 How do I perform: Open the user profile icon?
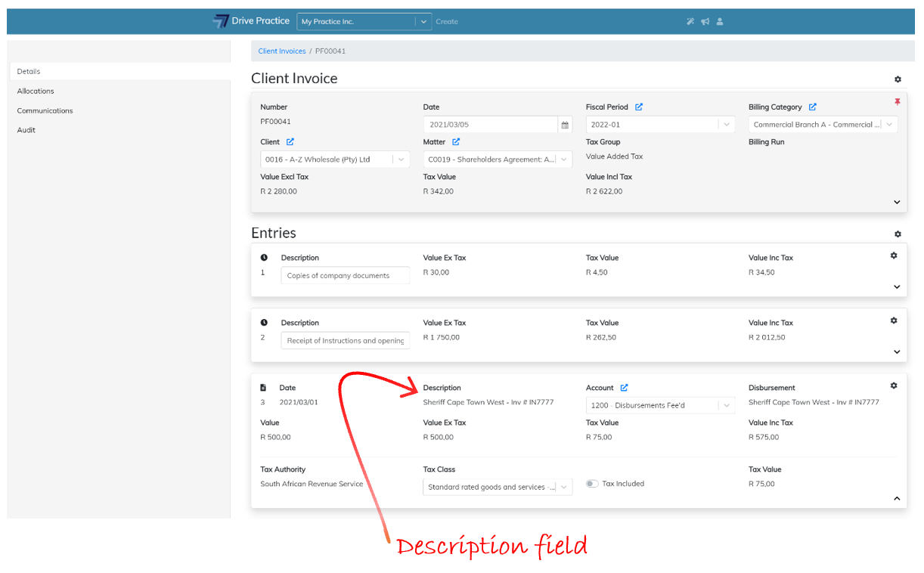[x=720, y=22]
